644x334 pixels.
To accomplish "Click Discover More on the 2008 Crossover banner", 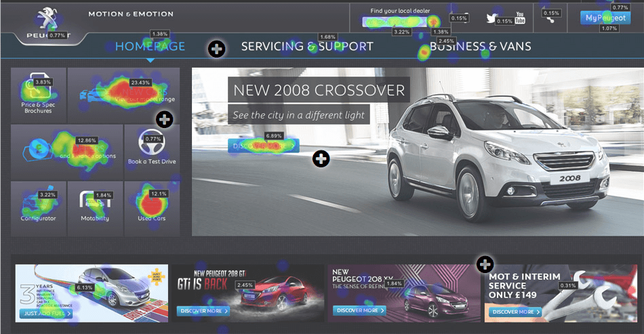I will coord(264,146).
